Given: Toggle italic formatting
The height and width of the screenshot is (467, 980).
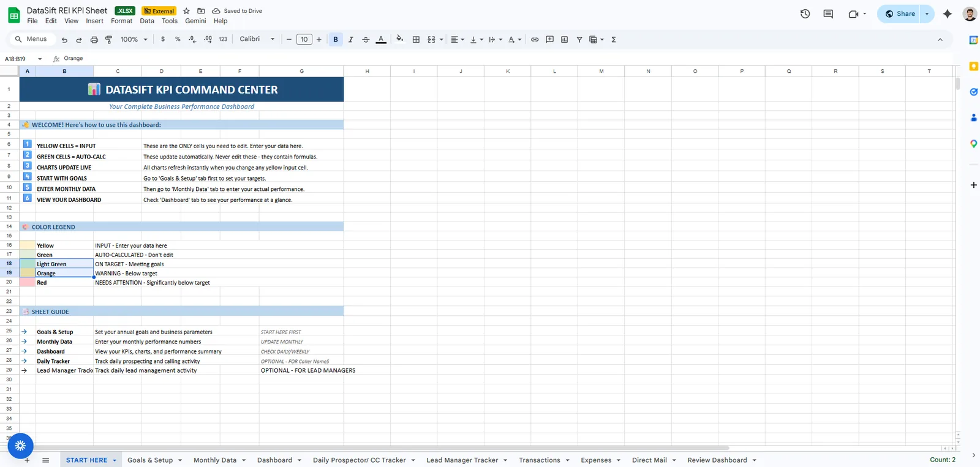Looking at the screenshot, I should click(x=351, y=39).
